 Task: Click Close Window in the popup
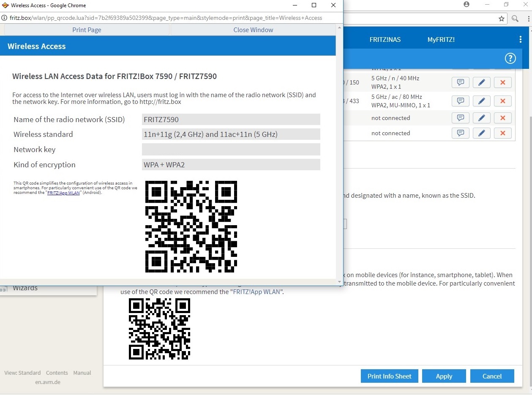(x=253, y=30)
